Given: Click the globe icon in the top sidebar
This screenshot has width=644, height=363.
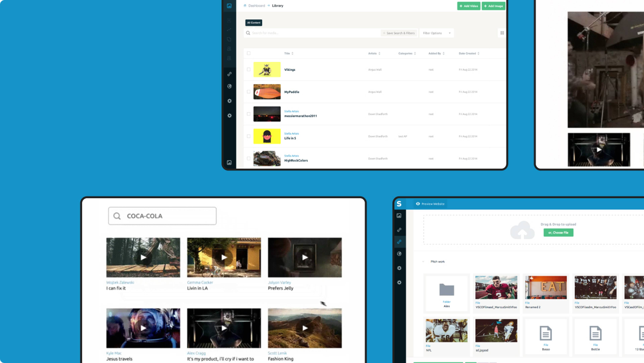Looking at the screenshot, I should click(229, 87).
